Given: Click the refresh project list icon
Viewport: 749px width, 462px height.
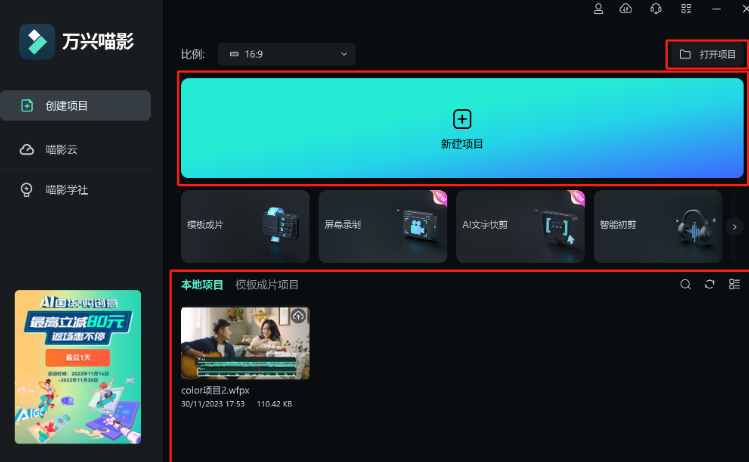Looking at the screenshot, I should coord(709,284).
